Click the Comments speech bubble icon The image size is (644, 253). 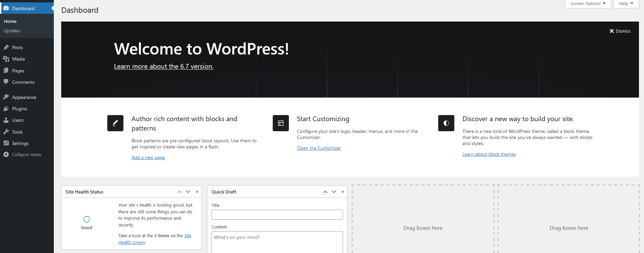click(x=6, y=82)
